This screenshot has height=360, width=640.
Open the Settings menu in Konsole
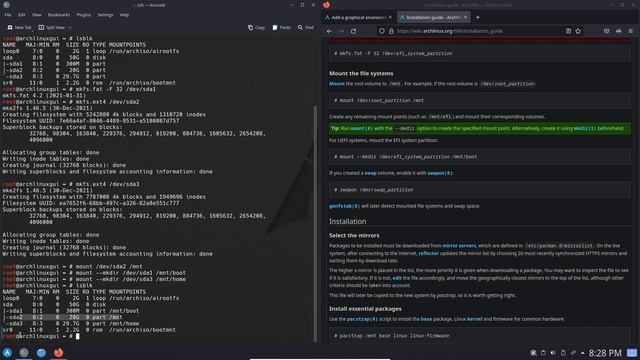coord(105,15)
